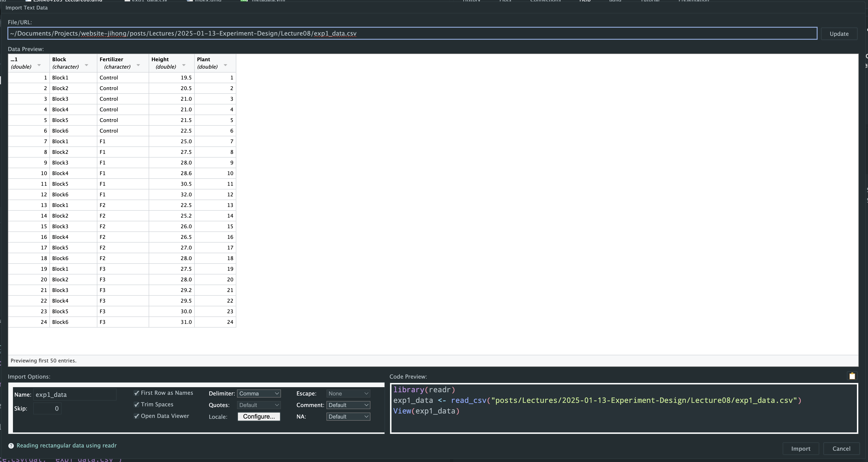Click the Name field exp1_data
Screen dimensions: 868x462
[x=74, y=395]
